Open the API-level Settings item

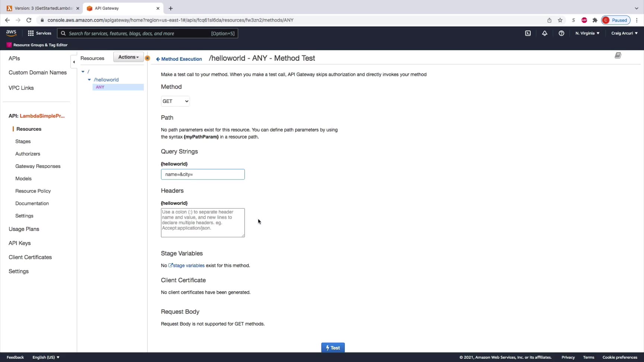(24, 216)
